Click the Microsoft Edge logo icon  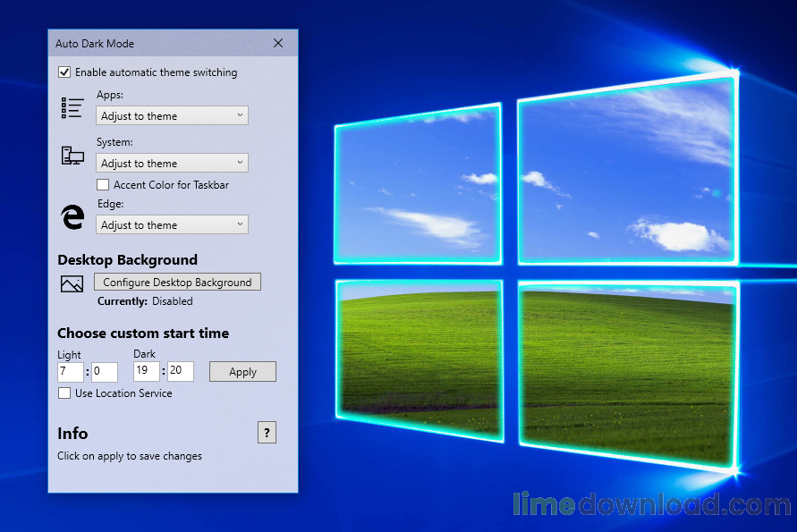72,216
